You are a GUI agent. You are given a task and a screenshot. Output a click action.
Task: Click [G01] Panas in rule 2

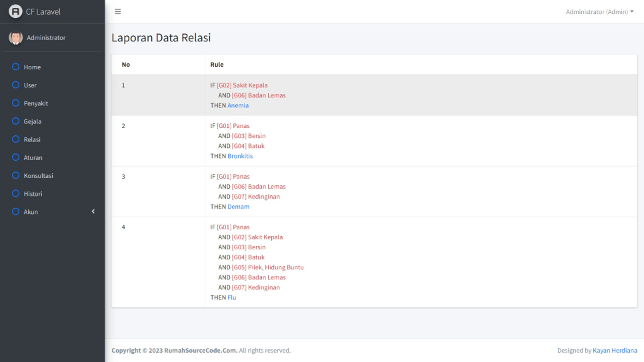tap(233, 126)
